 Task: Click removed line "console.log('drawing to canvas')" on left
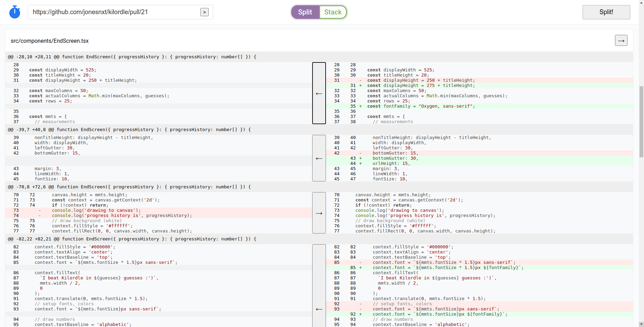(159, 210)
